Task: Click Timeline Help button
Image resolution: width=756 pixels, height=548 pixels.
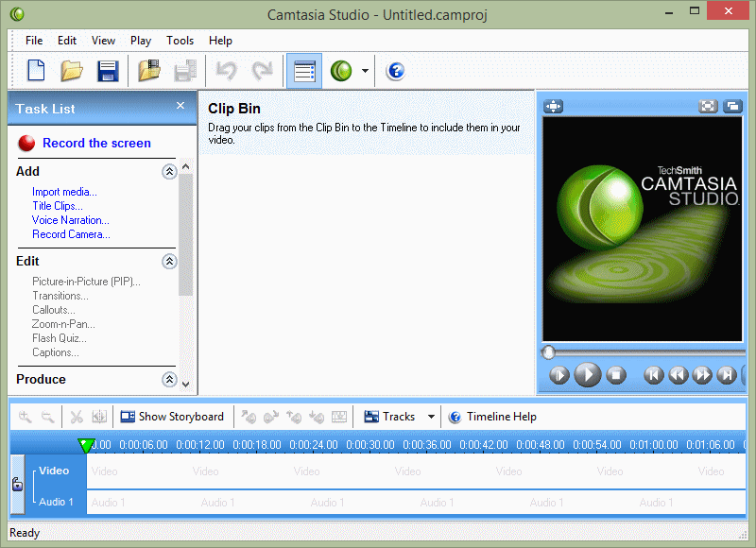Action: point(492,417)
